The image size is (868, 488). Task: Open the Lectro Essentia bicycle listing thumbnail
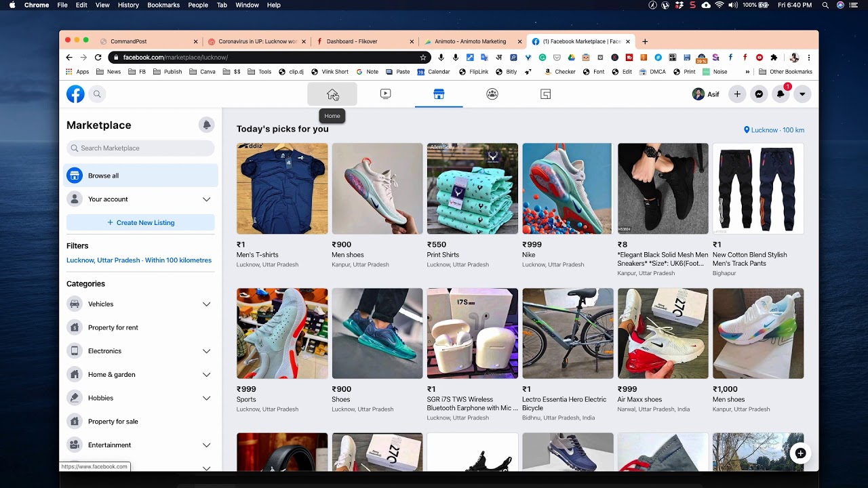[568, 333]
